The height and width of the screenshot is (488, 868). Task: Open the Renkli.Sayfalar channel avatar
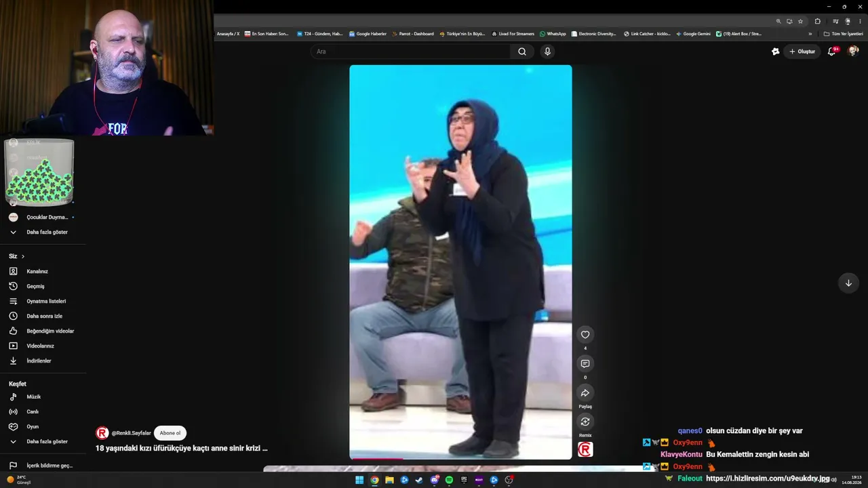102,433
